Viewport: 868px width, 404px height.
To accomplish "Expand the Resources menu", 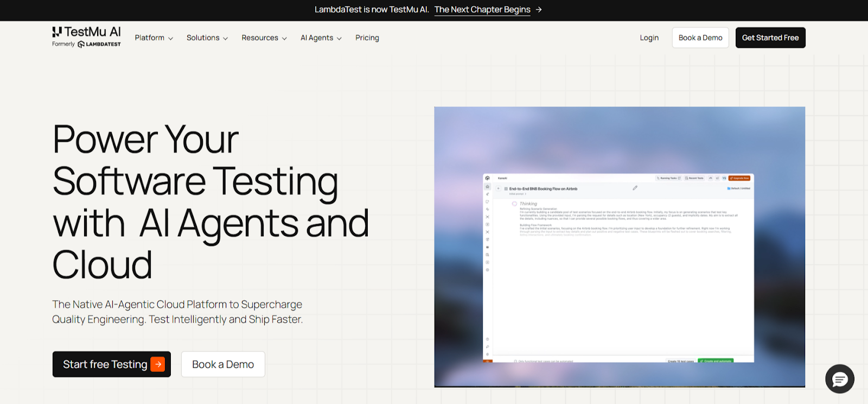I will pos(264,38).
